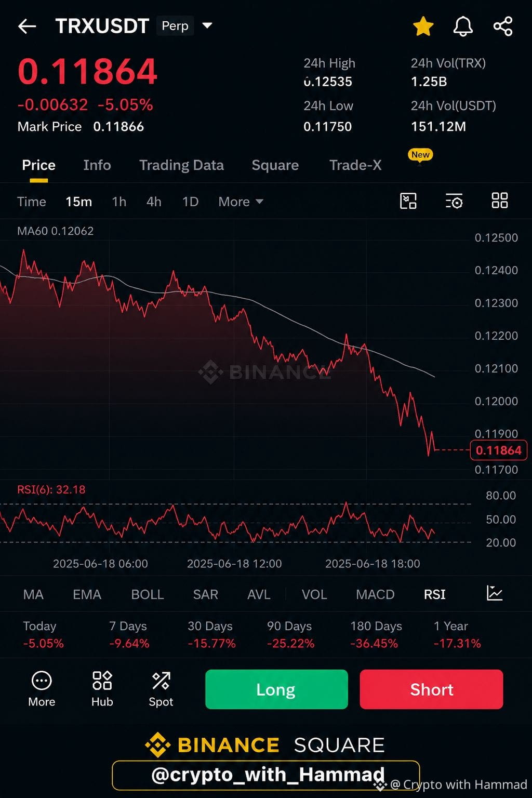
Task: Tap the Today -5.05% performance
Action: point(43,635)
